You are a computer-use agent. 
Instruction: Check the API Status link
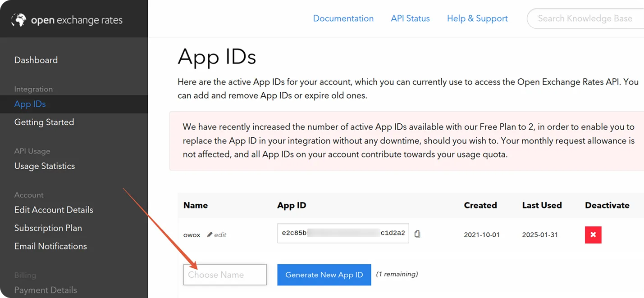coord(410,18)
